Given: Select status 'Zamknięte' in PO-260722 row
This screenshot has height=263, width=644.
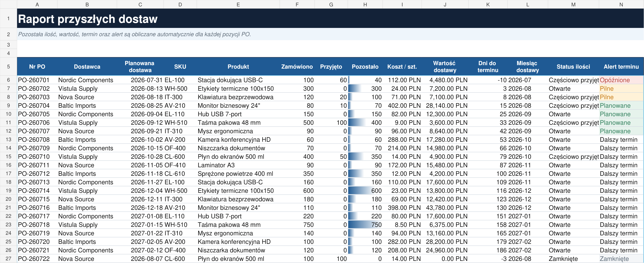Looking at the screenshot, I should (x=573, y=259).
